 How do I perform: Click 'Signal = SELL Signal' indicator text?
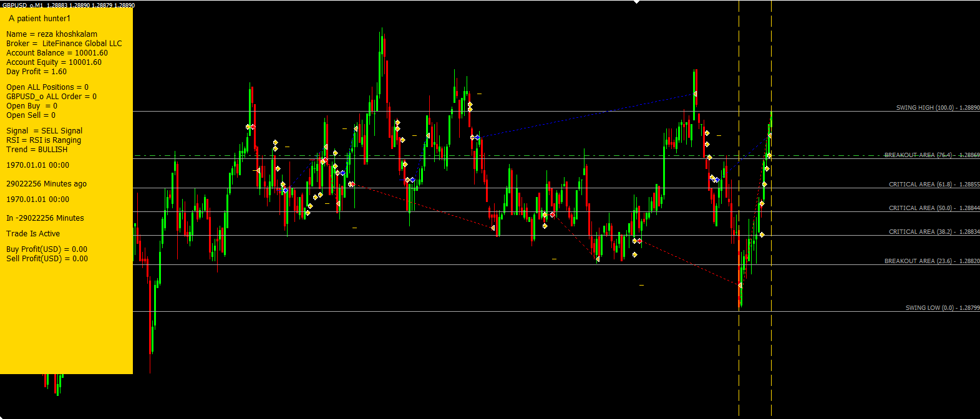tap(44, 131)
